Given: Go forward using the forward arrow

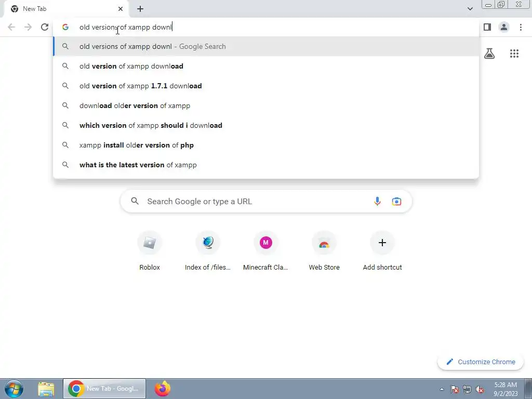Looking at the screenshot, I should click(28, 27).
